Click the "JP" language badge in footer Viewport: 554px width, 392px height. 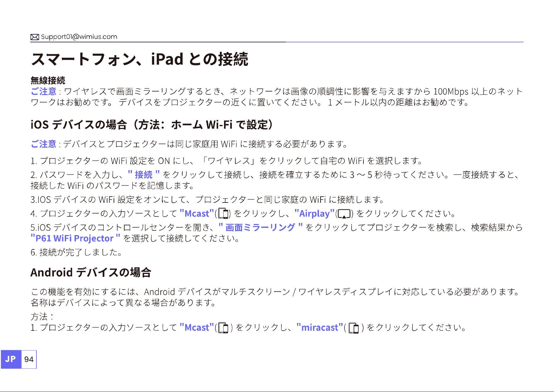pyautogui.click(x=11, y=359)
